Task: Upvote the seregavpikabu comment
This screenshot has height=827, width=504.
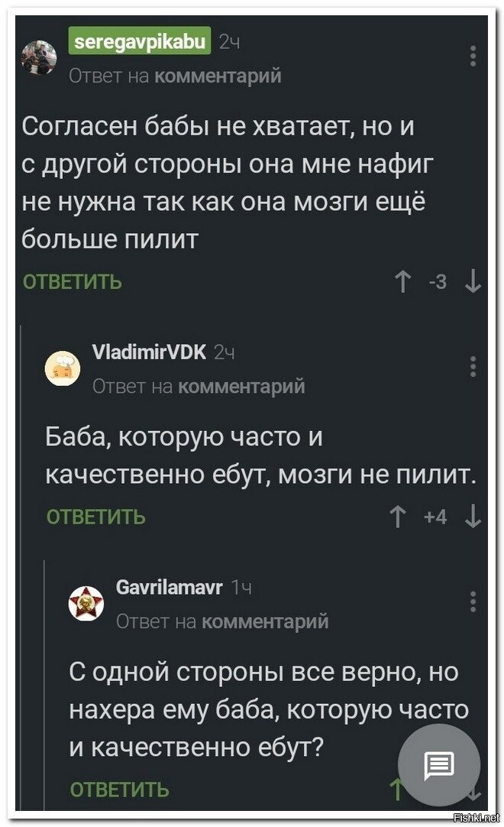Action: (x=403, y=282)
